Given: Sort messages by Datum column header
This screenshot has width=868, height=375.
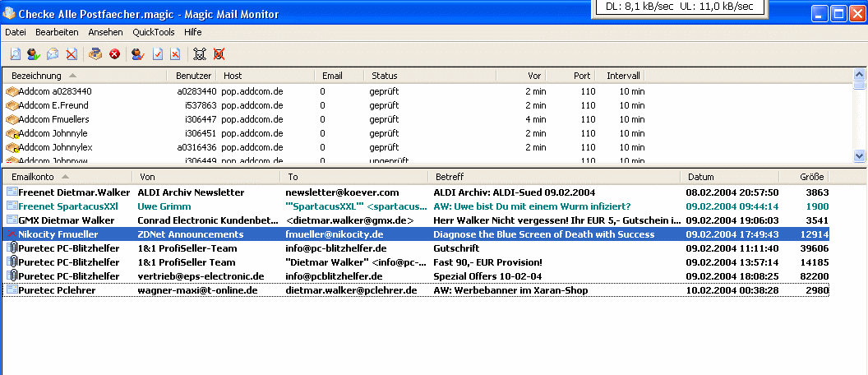Looking at the screenshot, I should click(700, 177).
